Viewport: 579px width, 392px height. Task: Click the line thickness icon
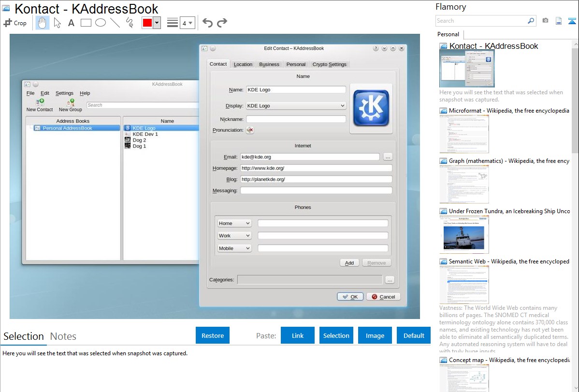[x=173, y=23]
